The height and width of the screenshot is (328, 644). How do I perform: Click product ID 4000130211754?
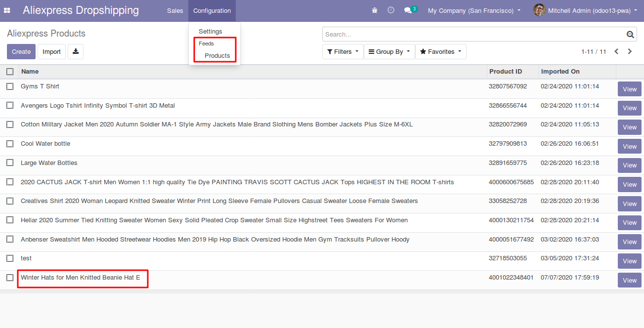click(511, 220)
